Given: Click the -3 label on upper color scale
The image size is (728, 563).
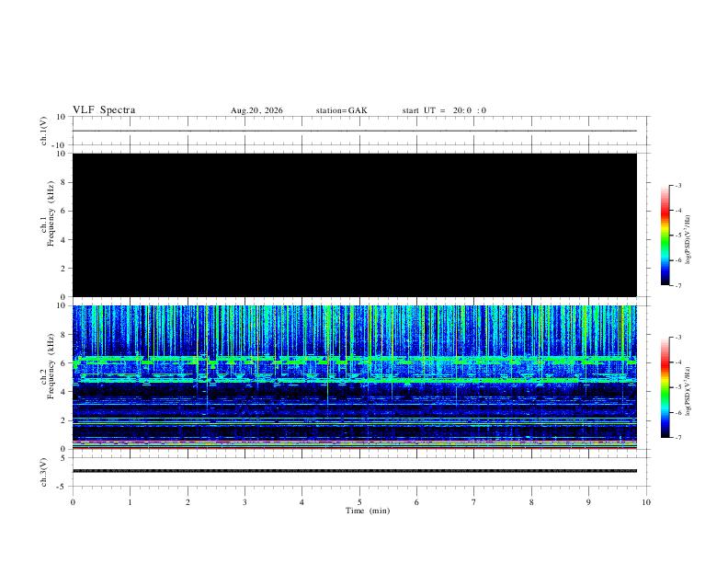Looking at the screenshot, I should pos(678,185).
